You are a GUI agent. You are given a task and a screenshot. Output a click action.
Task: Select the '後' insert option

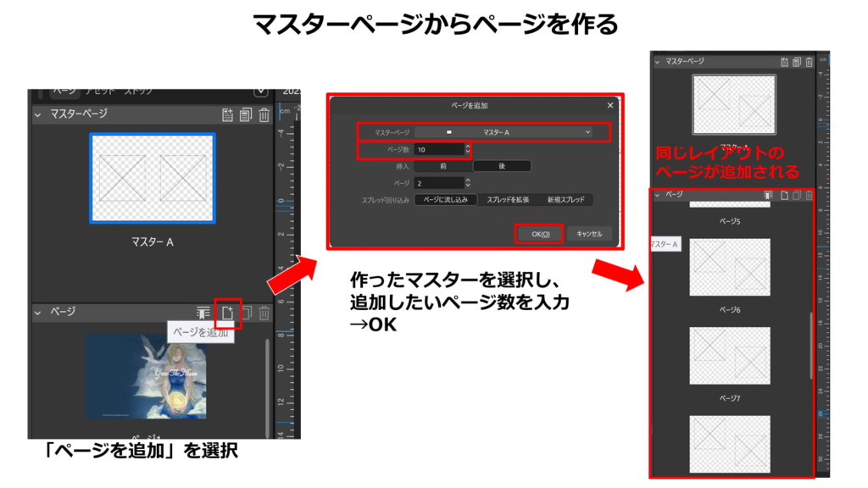(x=502, y=166)
